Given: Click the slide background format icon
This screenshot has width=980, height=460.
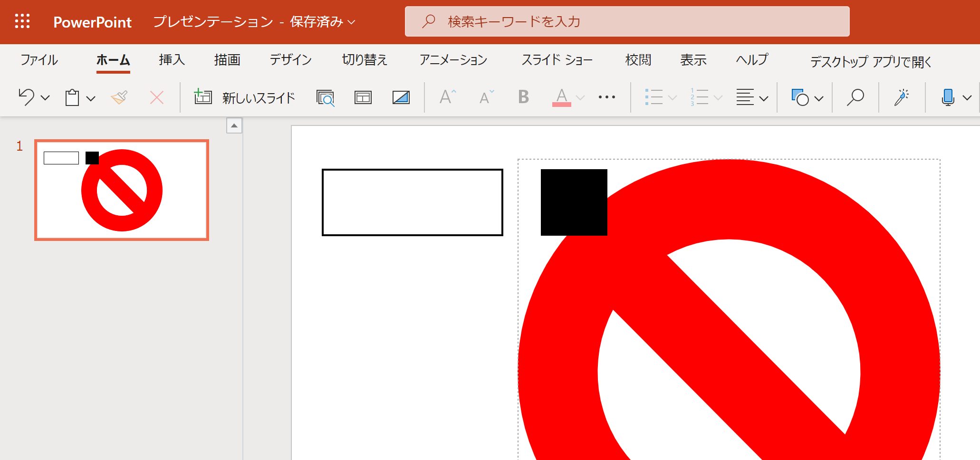Looking at the screenshot, I should [x=401, y=97].
